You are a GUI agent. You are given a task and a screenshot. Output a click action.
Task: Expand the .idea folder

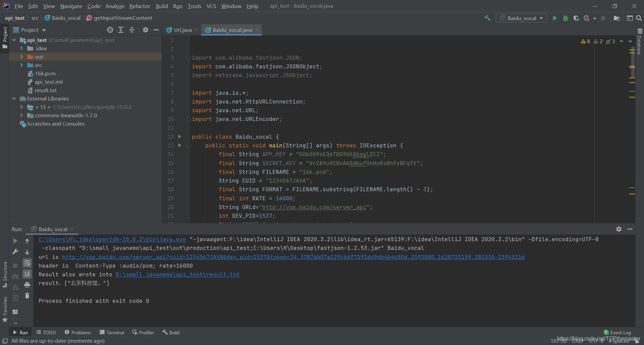(22, 48)
